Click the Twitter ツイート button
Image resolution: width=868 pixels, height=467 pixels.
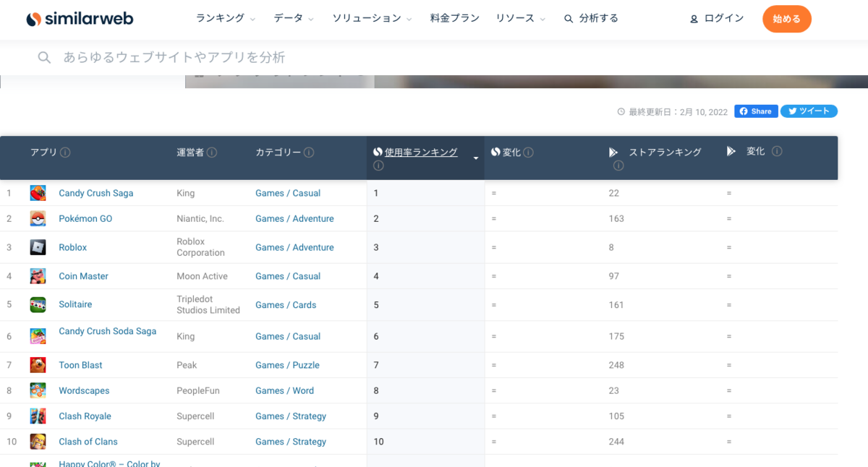[x=809, y=111]
